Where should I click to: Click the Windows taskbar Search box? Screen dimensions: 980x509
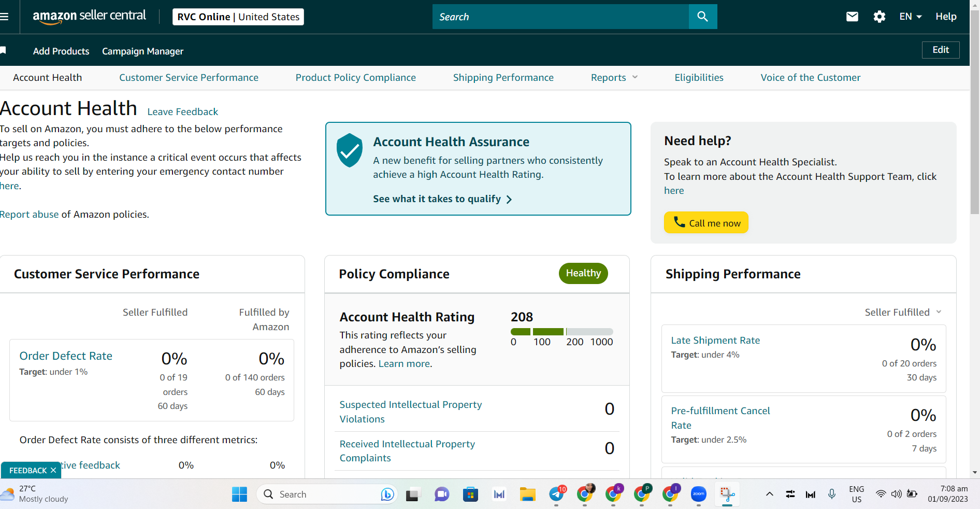pos(326,494)
